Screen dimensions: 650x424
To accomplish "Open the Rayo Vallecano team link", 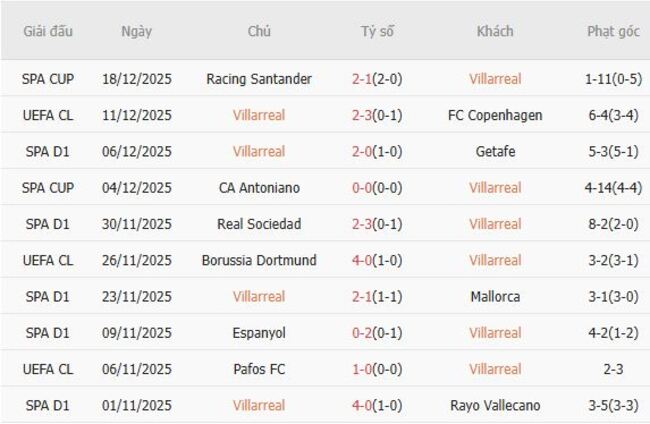I will coord(495,405).
